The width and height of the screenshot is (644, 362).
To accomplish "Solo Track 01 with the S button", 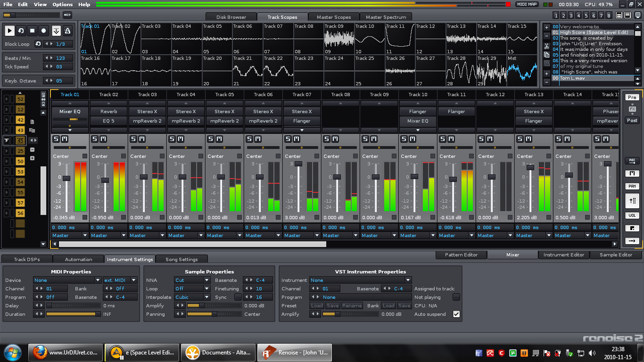I will (56, 139).
